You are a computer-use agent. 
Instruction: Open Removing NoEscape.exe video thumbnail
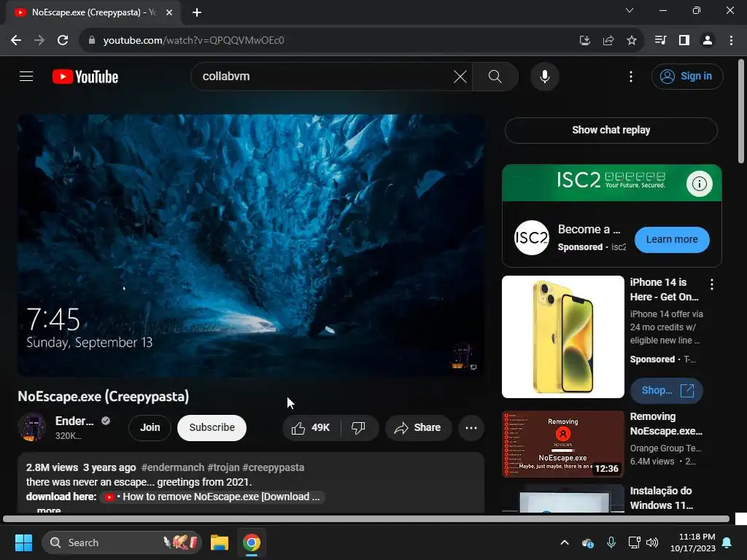click(x=562, y=444)
